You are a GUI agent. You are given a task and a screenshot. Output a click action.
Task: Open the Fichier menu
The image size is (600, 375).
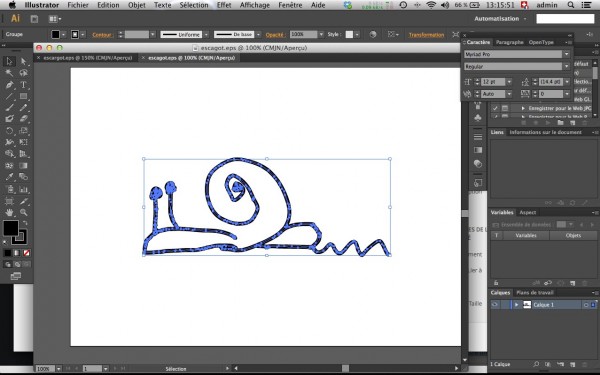[78, 5]
